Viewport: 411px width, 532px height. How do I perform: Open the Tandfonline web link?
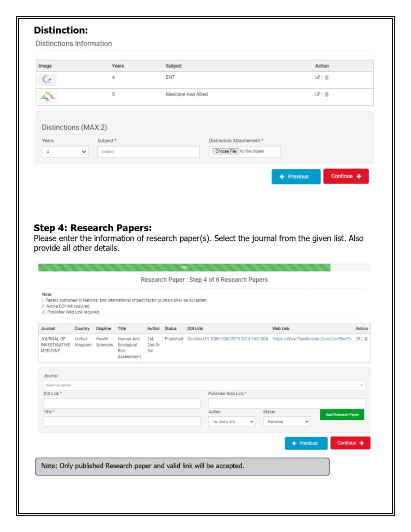click(x=312, y=339)
